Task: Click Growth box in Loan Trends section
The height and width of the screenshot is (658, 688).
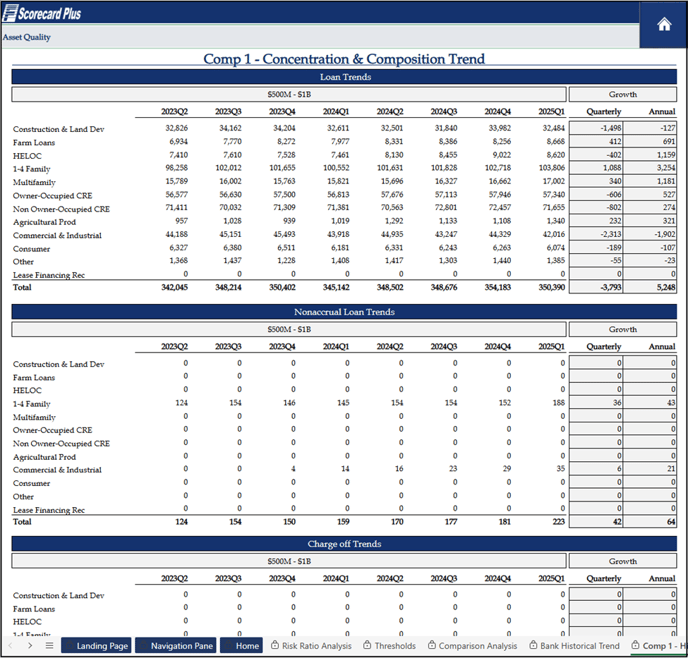Action: pyautogui.click(x=623, y=94)
